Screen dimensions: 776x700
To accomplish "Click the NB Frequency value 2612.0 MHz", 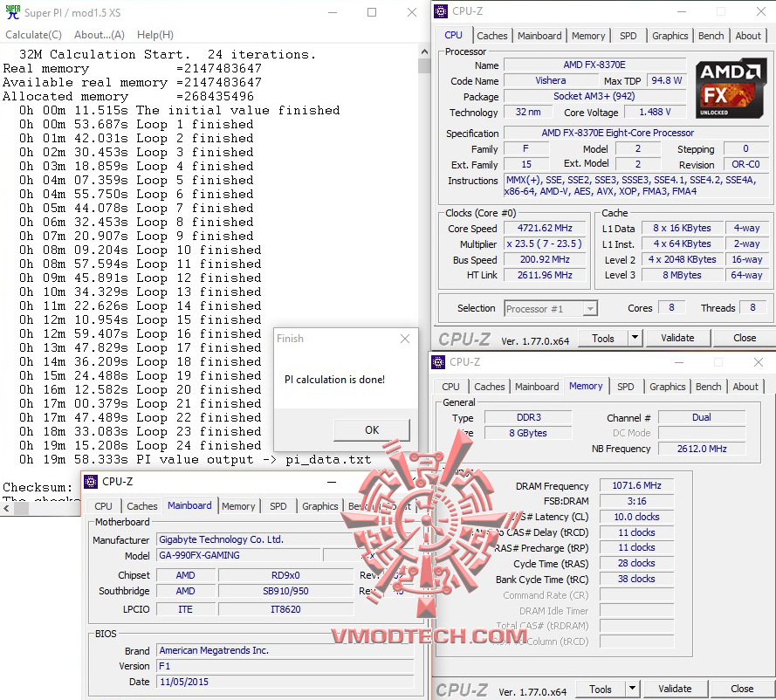I will (x=702, y=449).
